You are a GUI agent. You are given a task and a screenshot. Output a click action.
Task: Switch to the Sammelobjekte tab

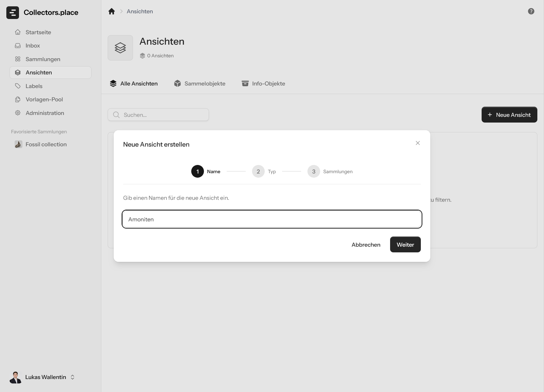tap(200, 84)
